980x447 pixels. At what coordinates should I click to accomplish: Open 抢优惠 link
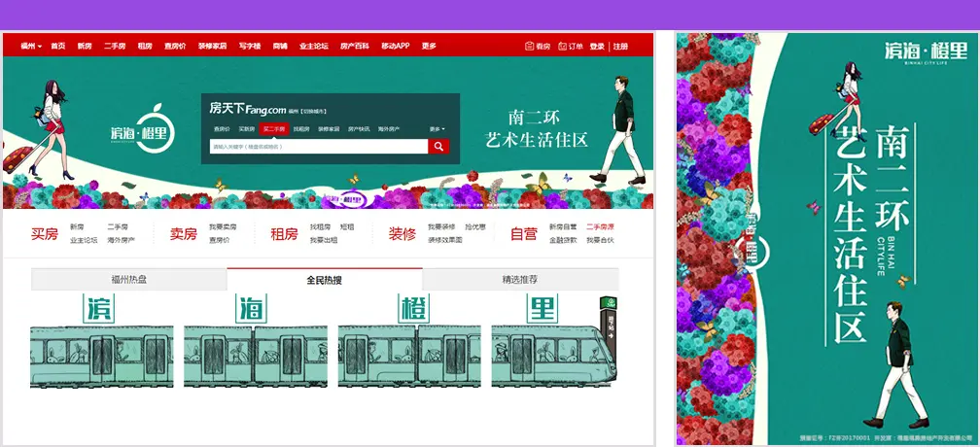[475, 227]
